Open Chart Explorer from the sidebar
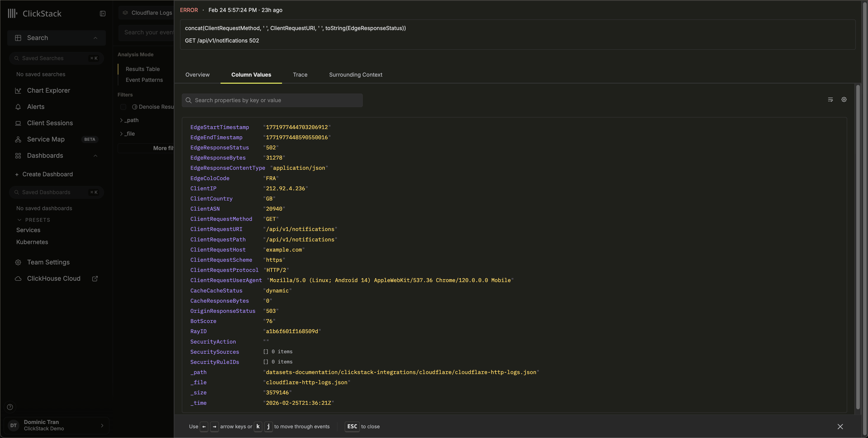This screenshot has width=868, height=438. pos(49,91)
